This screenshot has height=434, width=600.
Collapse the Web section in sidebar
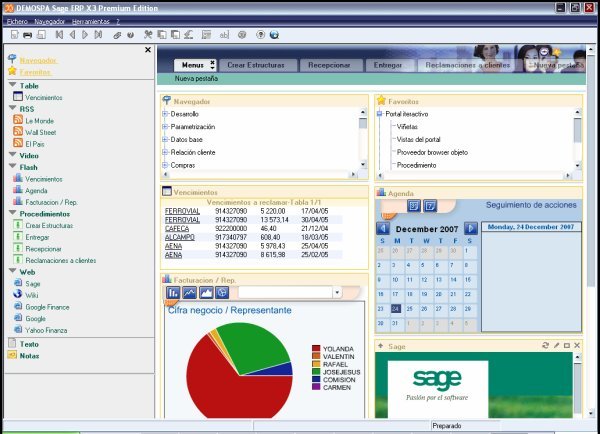tap(13, 271)
